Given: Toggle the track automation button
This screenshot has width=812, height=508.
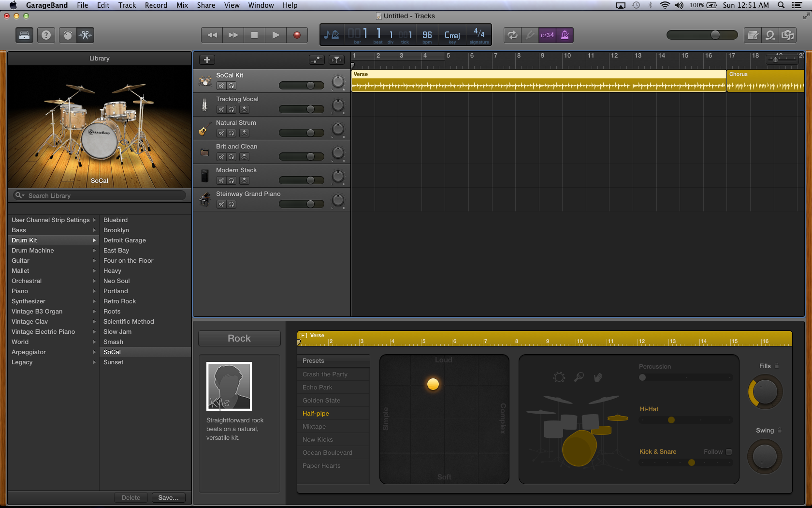Looking at the screenshot, I should (x=317, y=60).
